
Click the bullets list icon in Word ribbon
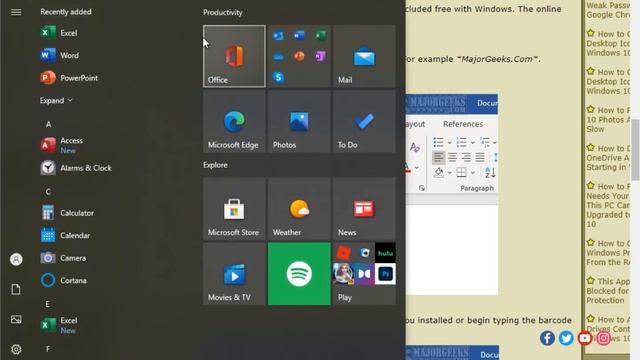point(438,142)
